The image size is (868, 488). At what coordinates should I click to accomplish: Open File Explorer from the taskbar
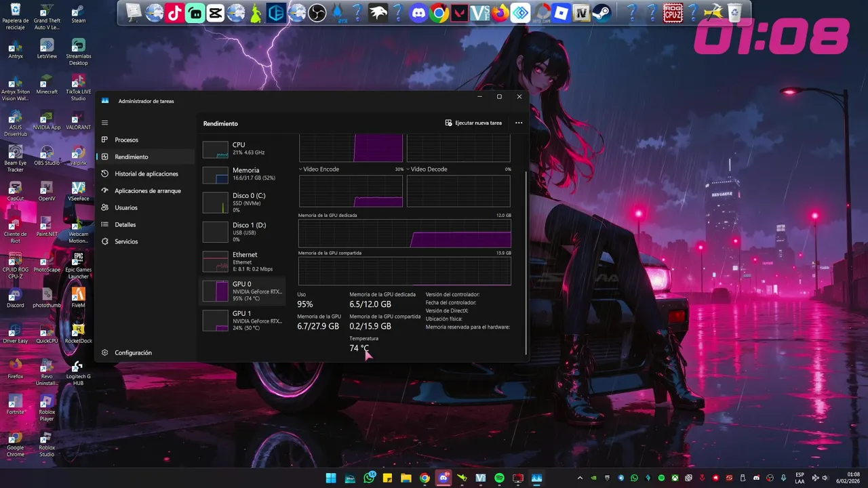(x=406, y=478)
